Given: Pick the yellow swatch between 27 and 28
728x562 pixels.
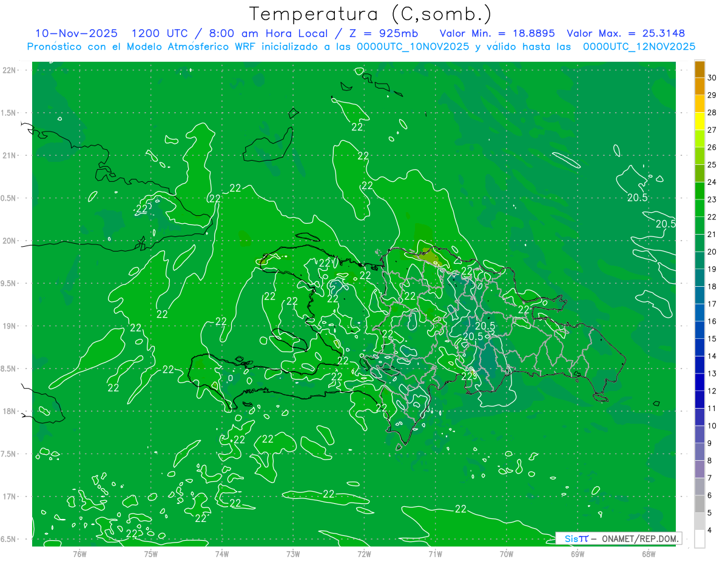Looking at the screenshot, I should tap(699, 121).
